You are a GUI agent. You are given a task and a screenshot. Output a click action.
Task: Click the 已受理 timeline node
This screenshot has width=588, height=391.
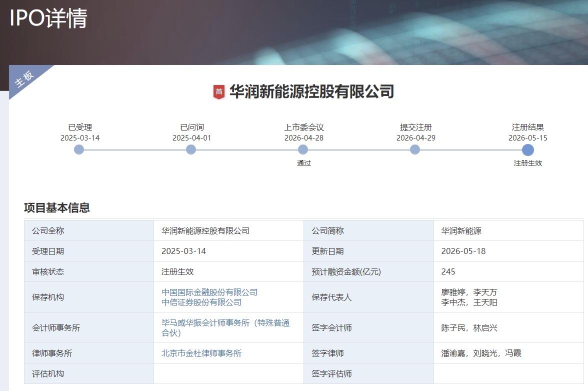point(79,150)
